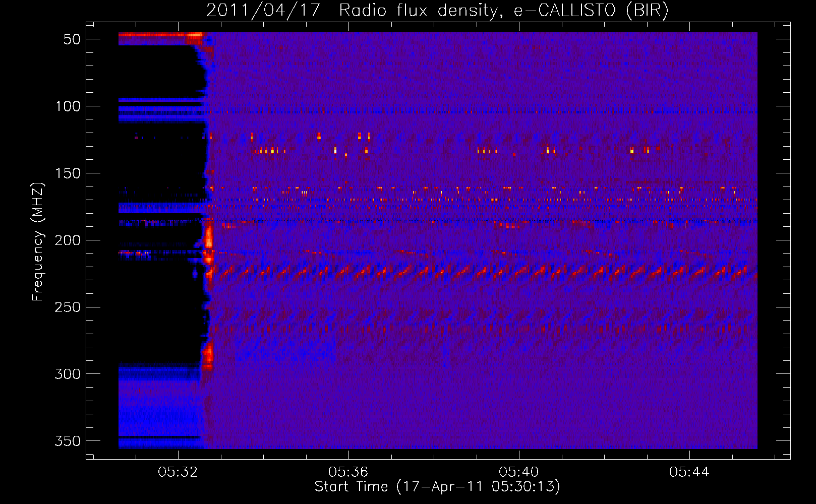Image resolution: width=816 pixels, height=504 pixels.
Task: Select the 100 frequency tick label
Action: coord(68,106)
